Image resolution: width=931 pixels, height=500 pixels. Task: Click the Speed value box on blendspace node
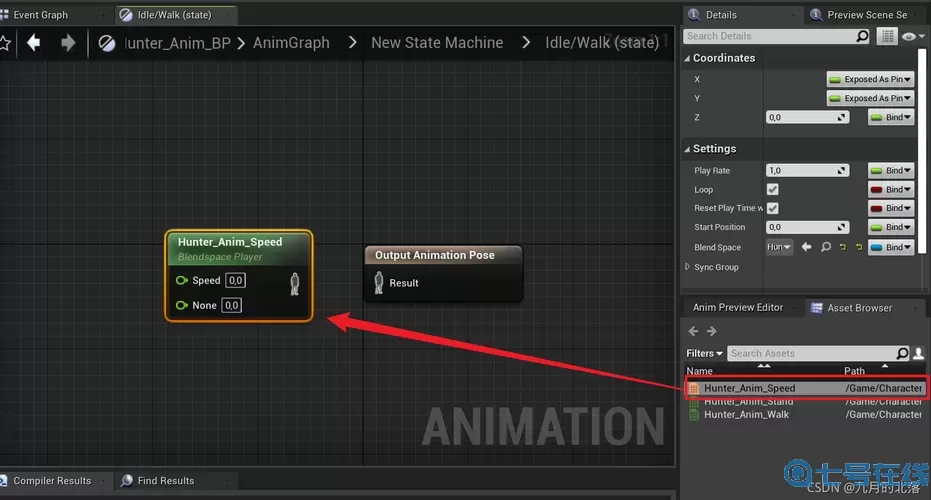(x=236, y=280)
